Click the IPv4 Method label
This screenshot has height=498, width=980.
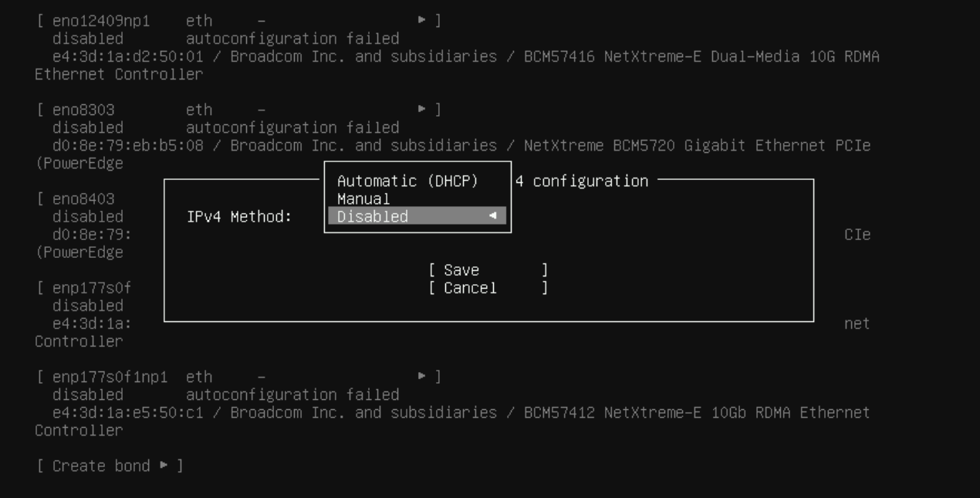point(239,217)
